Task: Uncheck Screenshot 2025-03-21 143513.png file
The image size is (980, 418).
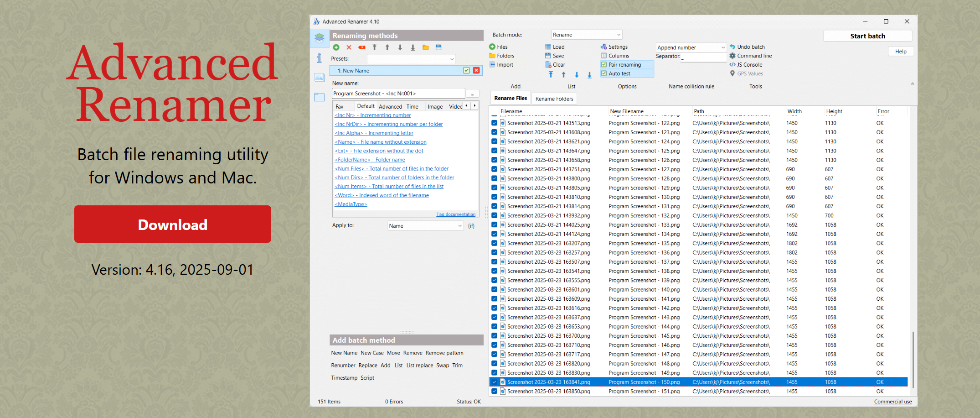Action: [494, 123]
